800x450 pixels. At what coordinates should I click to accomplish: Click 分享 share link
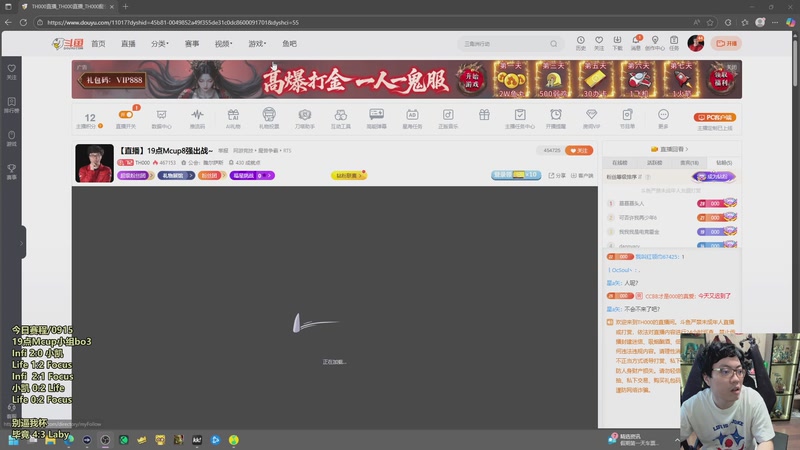[x=557, y=176]
